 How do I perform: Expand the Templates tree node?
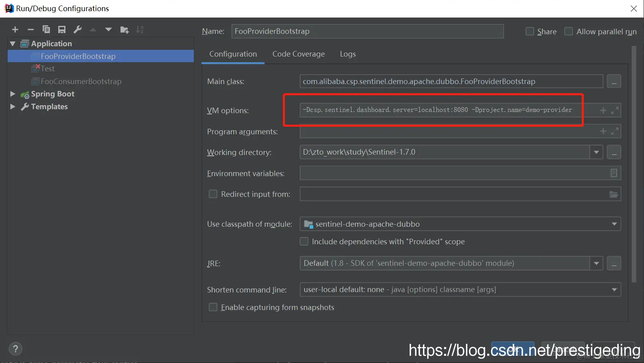tap(13, 107)
